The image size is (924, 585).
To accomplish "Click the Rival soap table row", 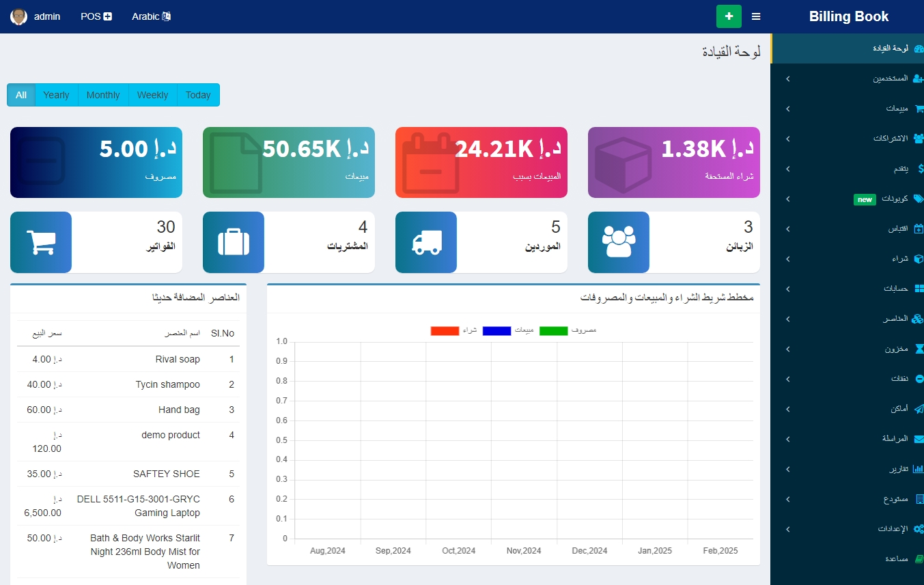I will [128, 359].
